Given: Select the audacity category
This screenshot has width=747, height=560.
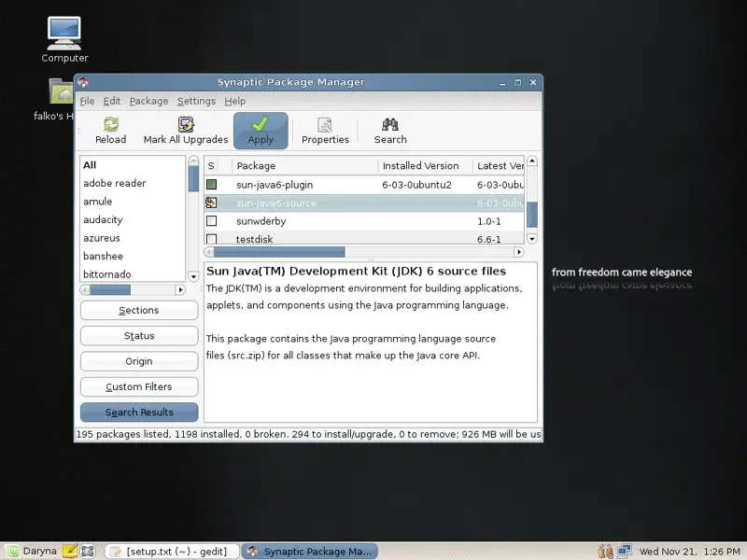Looking at the screenshot, I should pyautogui.click(x=133, y=219).
